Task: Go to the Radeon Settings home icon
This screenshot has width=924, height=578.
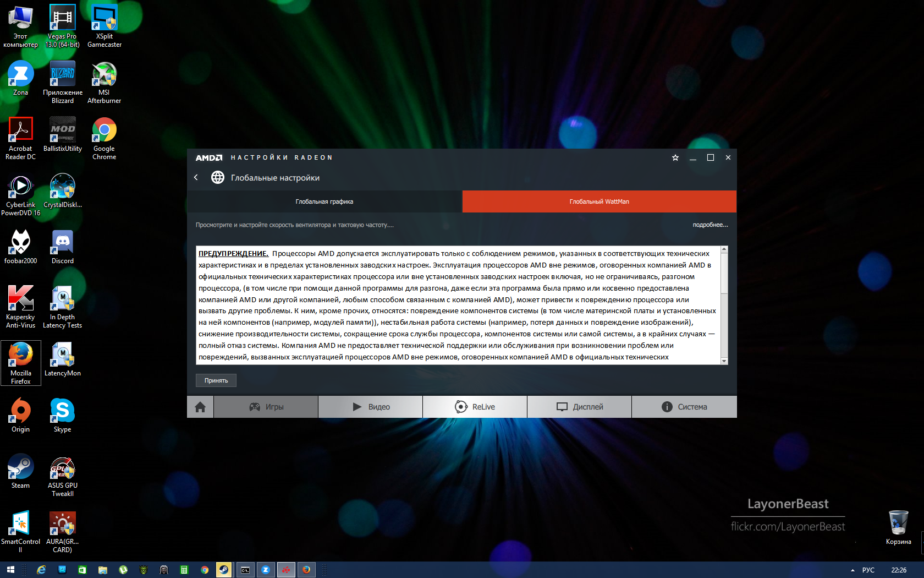Action: (x=200, y=407)
